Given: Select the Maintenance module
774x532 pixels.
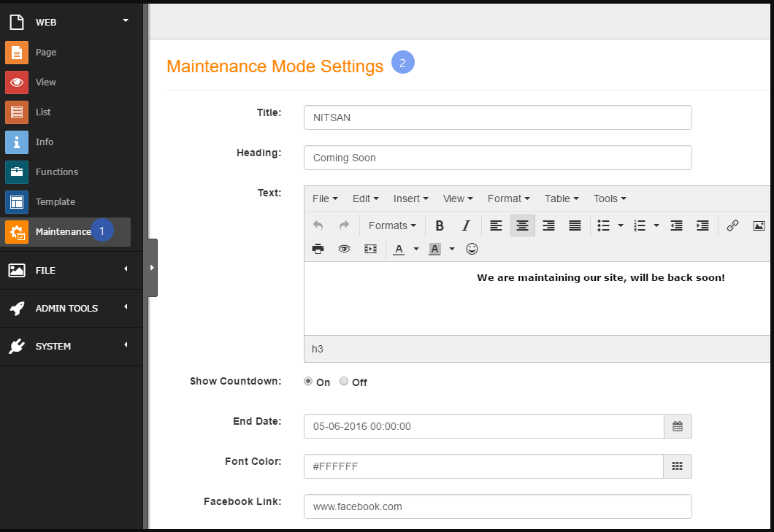Looking at the screenshot, I should pyautogui.click(x=65, y=232).
